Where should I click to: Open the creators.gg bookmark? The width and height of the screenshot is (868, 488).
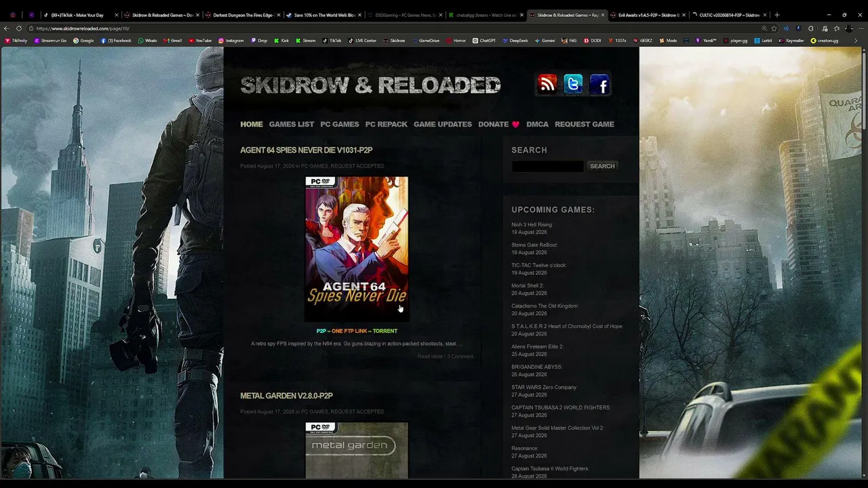coord(825,41)
